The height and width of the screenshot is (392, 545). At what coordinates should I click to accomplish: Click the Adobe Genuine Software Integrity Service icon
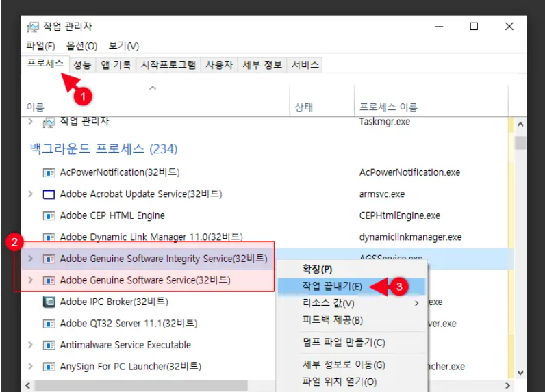[x=49, y=259]
